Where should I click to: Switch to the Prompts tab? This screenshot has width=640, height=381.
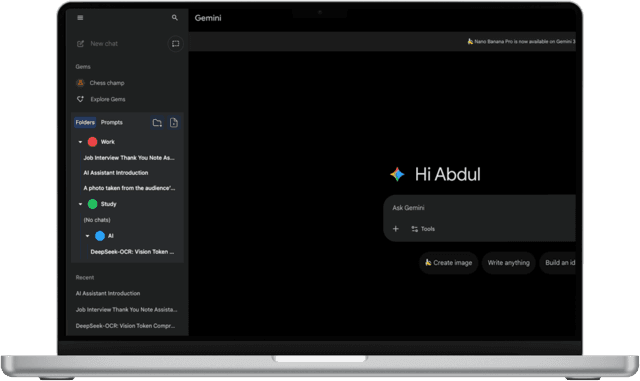click(x=111, y=123)
